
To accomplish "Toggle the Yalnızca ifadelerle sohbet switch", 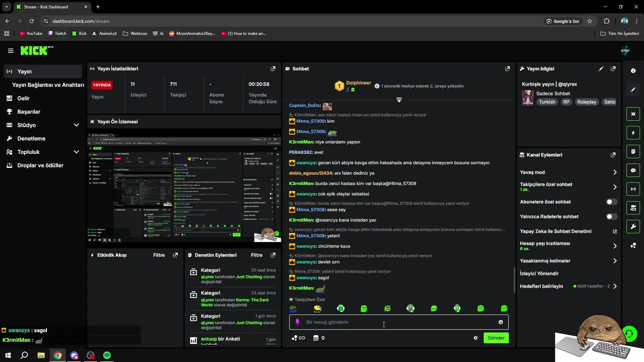I will tap(611, 217).
